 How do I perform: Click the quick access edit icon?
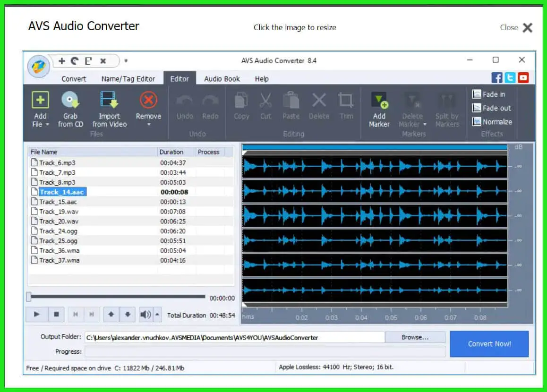click(89, 61)
